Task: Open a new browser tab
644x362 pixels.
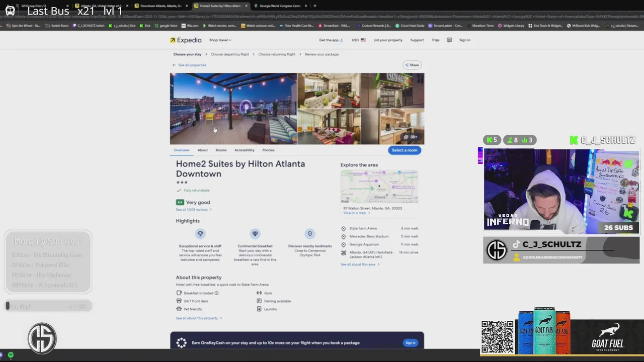Action: (315, 6)
